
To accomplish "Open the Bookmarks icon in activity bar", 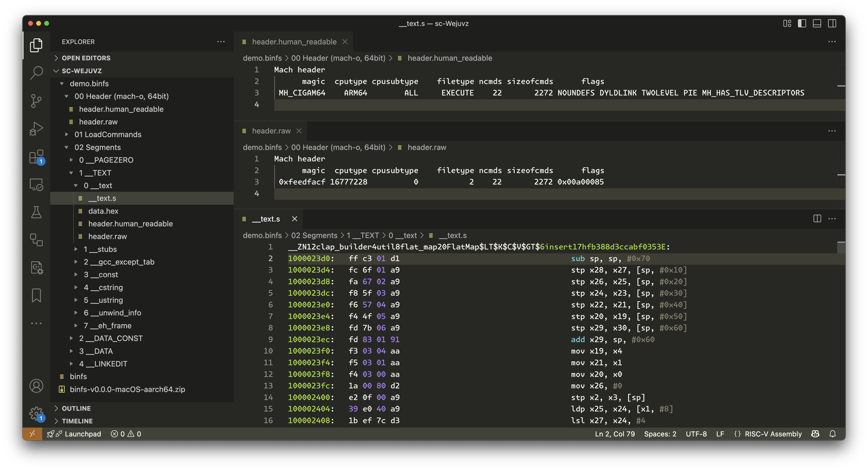I will tap(36, 296).
